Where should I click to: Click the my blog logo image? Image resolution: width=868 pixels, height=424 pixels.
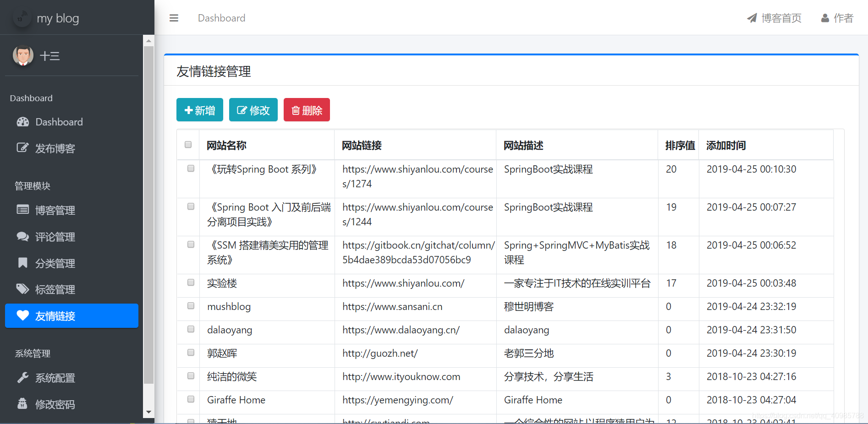point(22,18)
